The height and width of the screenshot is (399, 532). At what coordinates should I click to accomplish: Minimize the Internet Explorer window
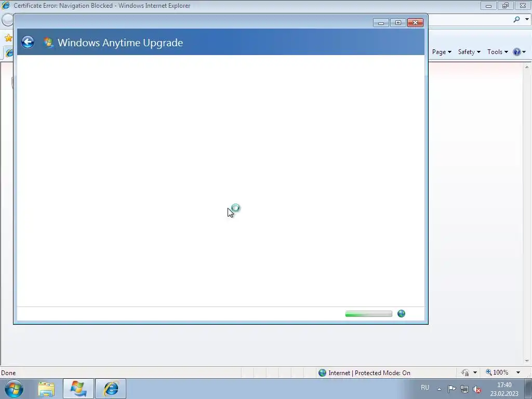[x=488, y=5]
